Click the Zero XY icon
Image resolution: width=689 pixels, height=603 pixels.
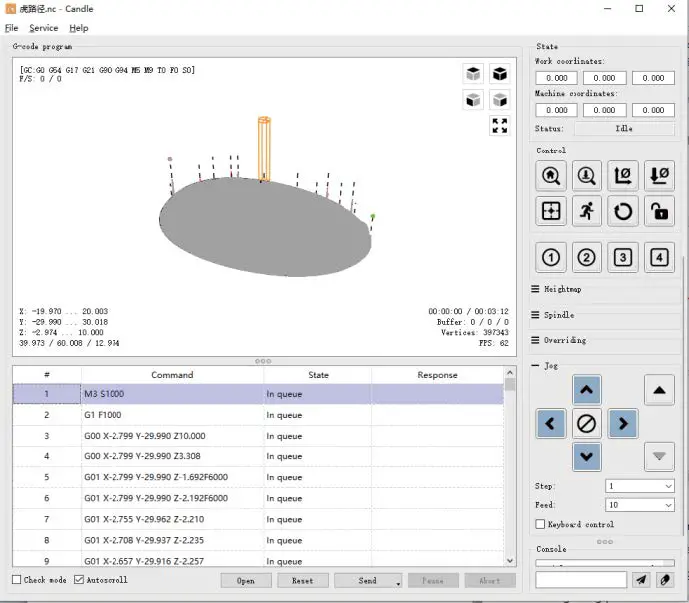pyautogui.click(x=623, y=176)
